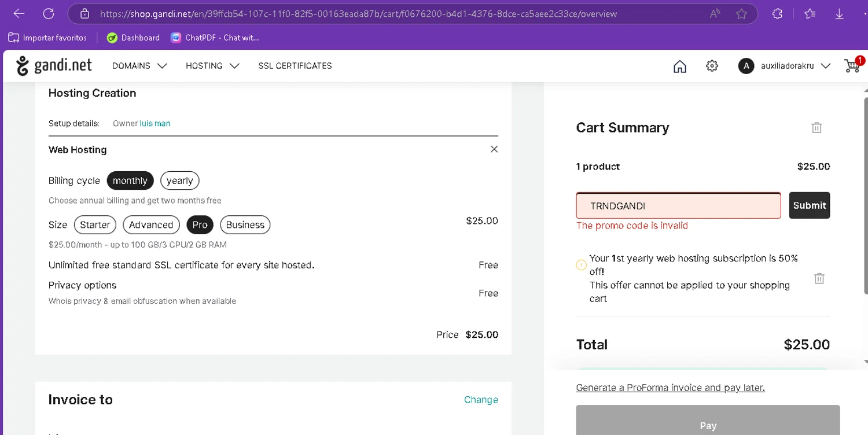Viewport: 868px width, 435px height.
Task: Select monthly billing cycle
Action: click(x=130, y=180)
